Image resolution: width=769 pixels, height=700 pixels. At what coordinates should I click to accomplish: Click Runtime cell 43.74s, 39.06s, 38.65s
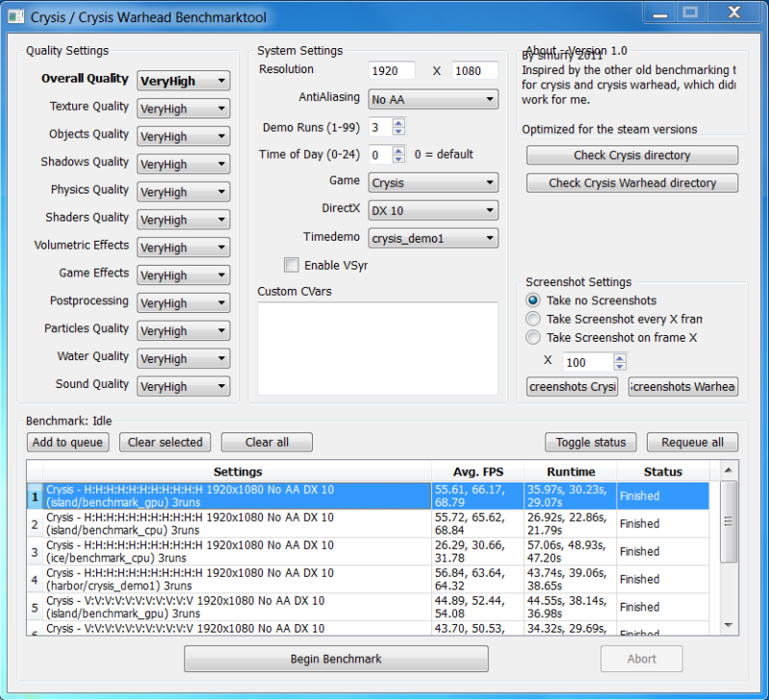click(x=571, y=580)
